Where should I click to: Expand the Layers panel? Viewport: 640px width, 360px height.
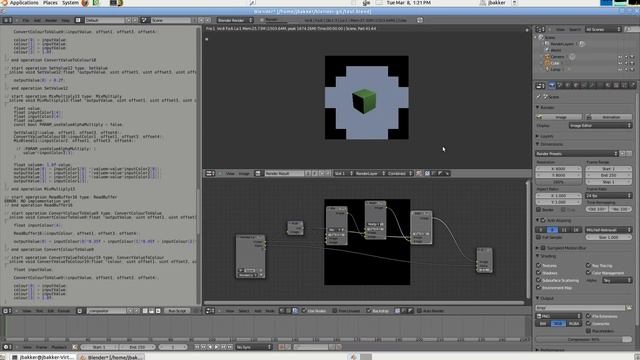coord(538,136)
